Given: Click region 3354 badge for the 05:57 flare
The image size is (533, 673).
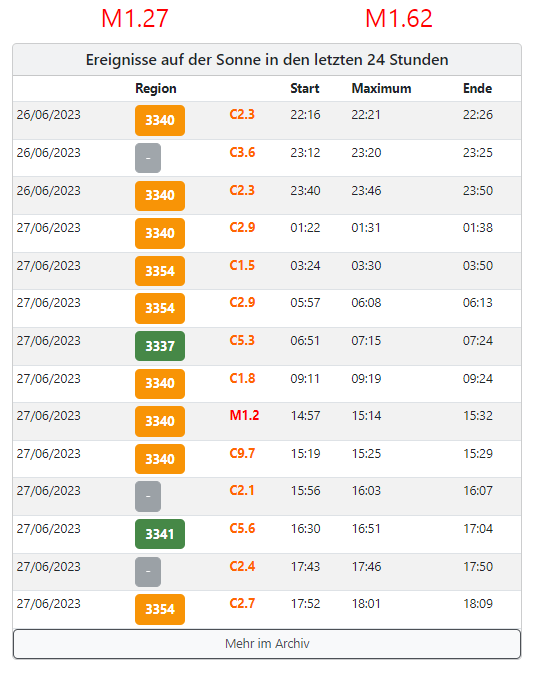Looking at the screenshot, I should 160,308.
